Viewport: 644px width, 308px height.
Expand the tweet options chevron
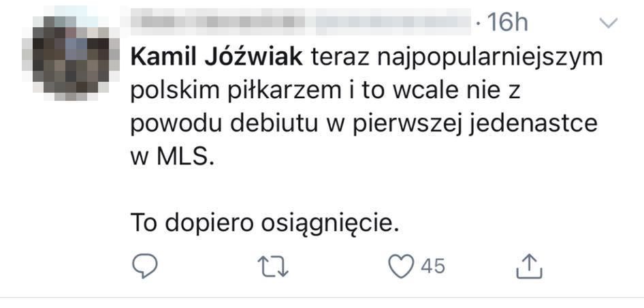[x=607, y=24]
